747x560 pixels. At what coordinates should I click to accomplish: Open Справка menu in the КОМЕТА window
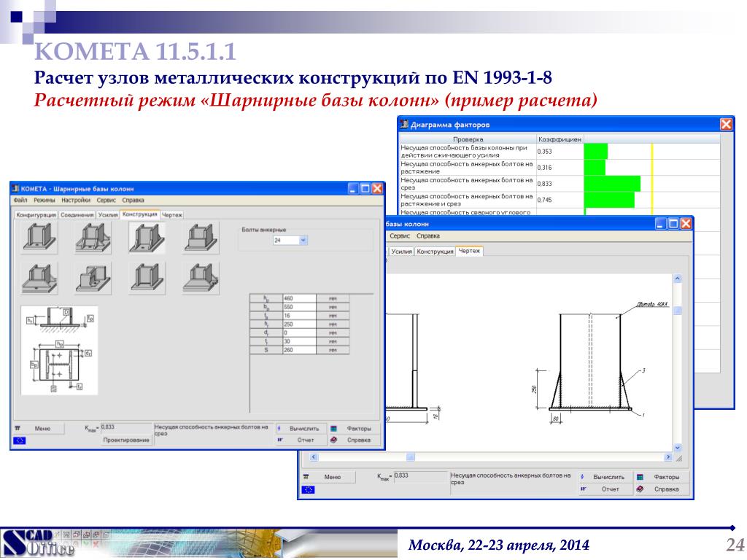pyautogui.click(x=133, y=200)
